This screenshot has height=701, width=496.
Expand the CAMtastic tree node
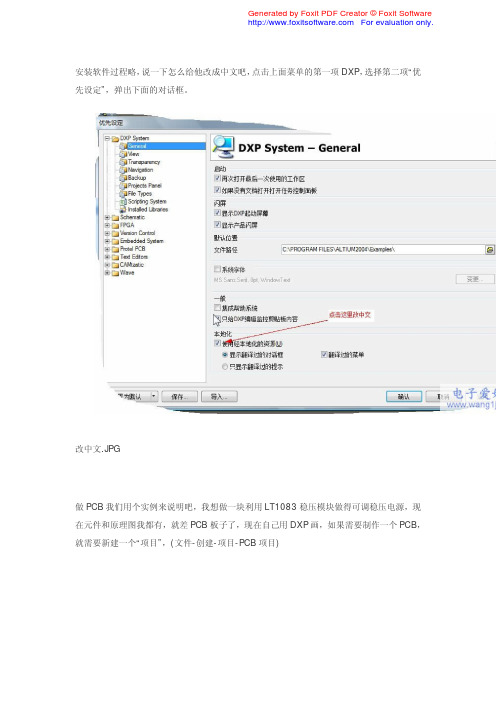(x=107, y=265)
